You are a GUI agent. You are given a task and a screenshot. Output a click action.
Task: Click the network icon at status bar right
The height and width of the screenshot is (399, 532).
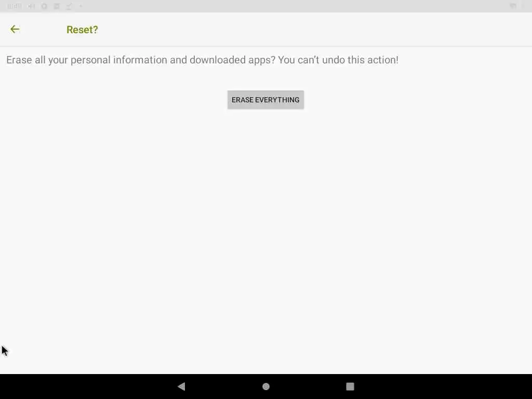[x=513, y=6]
